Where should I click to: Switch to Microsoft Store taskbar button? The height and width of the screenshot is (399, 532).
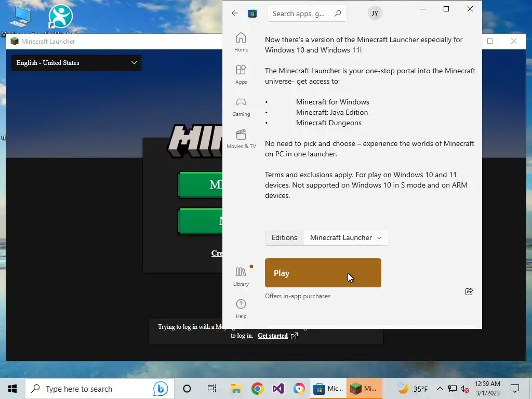click(x=328, y=389)
